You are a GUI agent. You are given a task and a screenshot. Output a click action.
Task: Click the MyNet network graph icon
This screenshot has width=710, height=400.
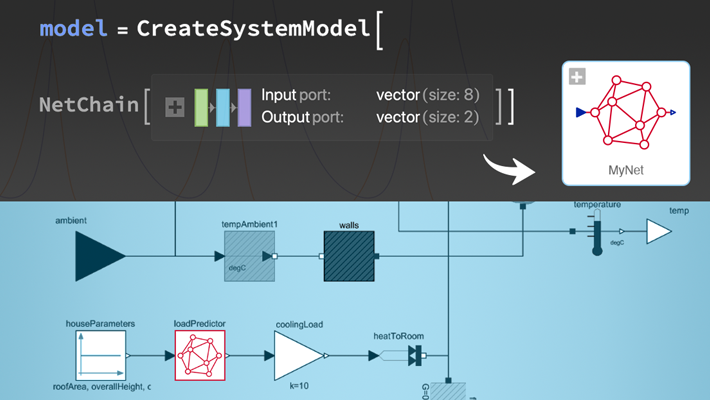tap(628, 112)
